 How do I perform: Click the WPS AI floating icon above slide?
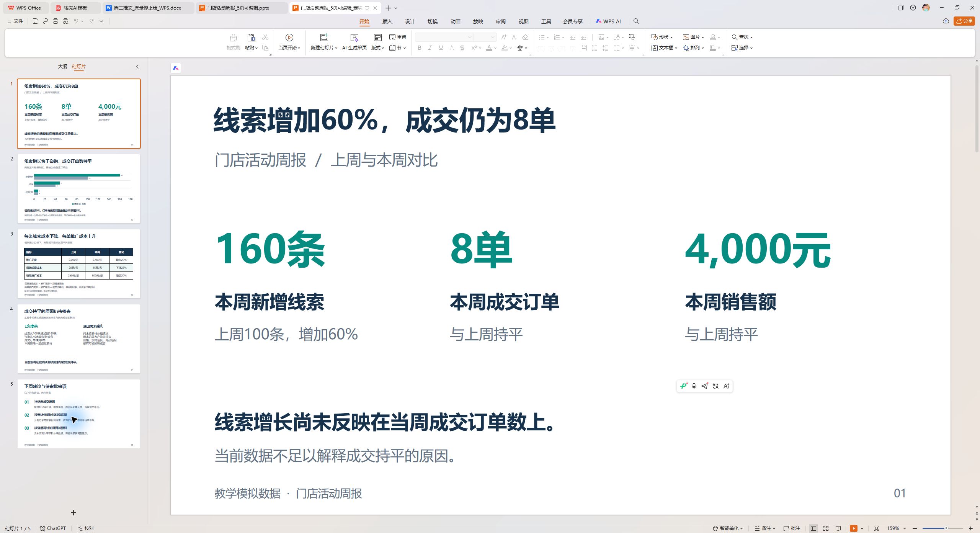(176, 68)
